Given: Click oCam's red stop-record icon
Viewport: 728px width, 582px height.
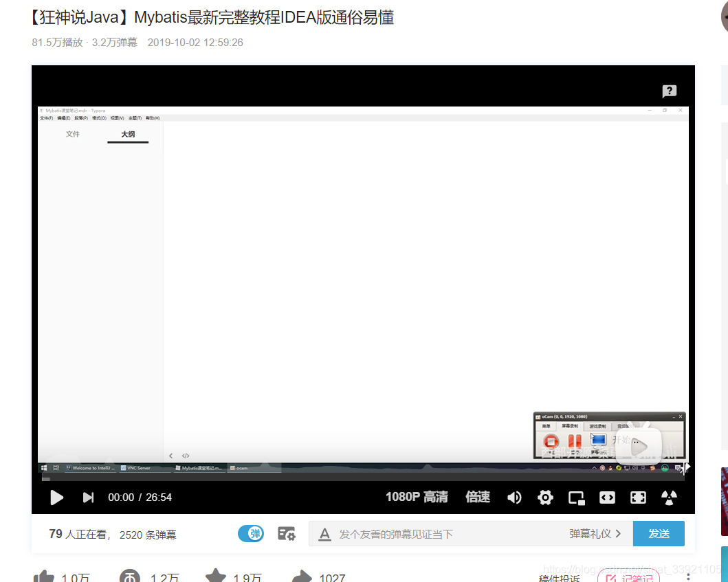Looking at the screenshot, I should (551, 441).
